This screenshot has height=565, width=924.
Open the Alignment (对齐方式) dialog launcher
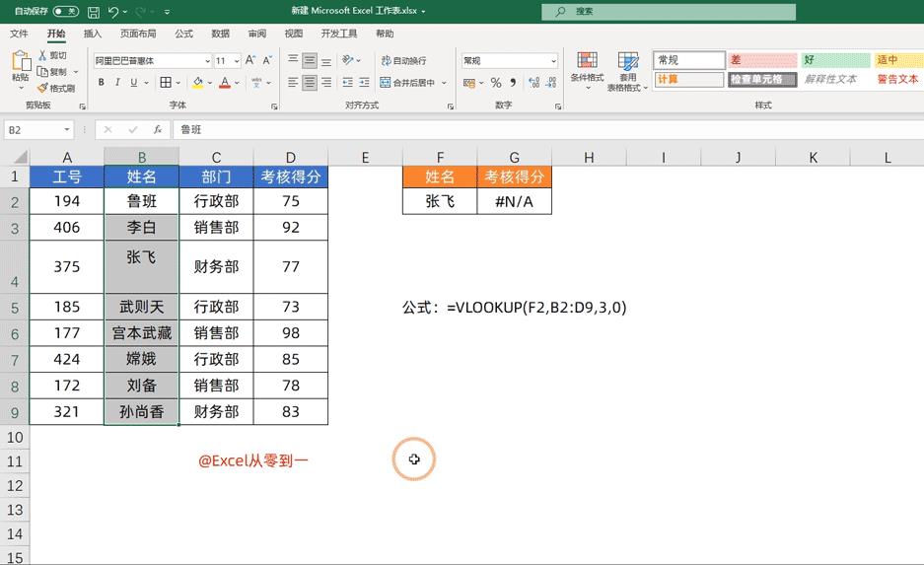tap(451, 106)
